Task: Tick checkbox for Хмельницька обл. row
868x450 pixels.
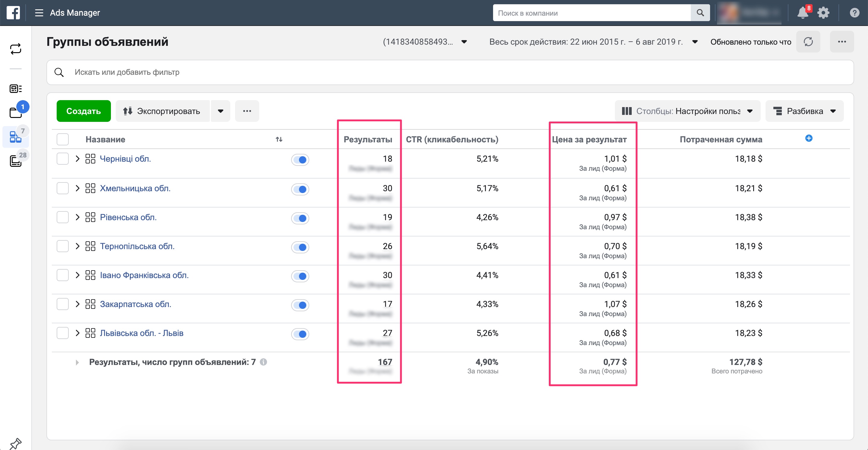Action: coord(63,189)
